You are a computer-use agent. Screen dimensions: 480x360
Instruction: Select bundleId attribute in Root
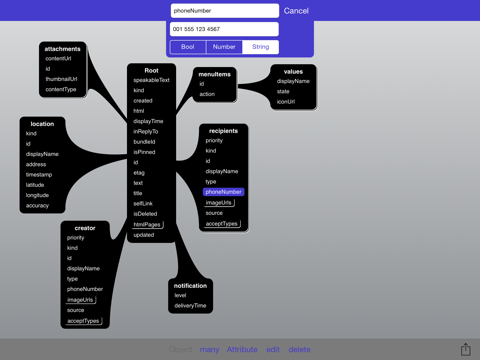144,142
